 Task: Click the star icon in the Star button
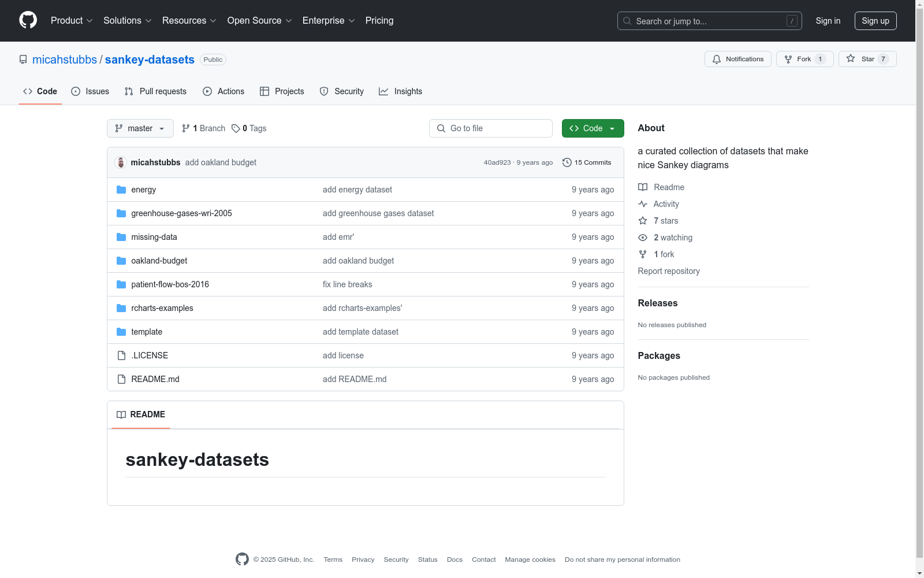coord(851,58)
